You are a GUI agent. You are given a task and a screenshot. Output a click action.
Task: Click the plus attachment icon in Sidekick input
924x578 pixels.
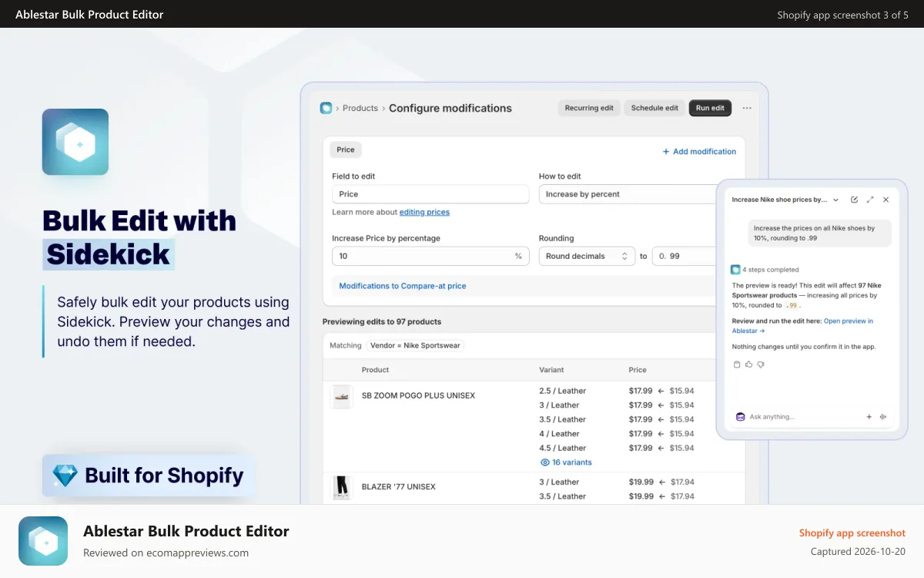click(869, 417)
